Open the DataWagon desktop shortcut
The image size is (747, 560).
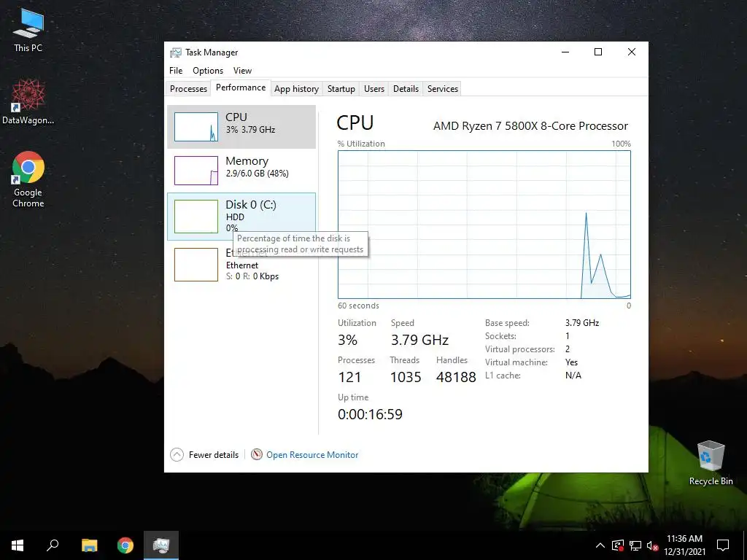coord(28,102)
